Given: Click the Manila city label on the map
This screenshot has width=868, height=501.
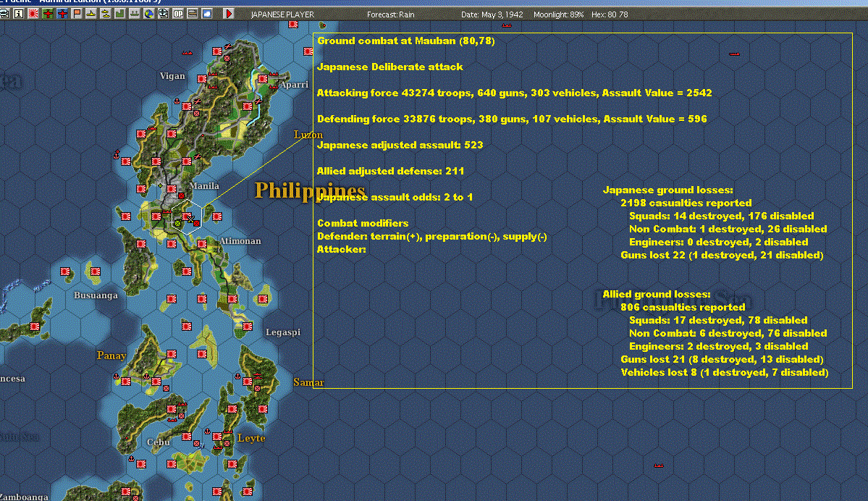Looking at the screenshot, I should coord(204,186).
